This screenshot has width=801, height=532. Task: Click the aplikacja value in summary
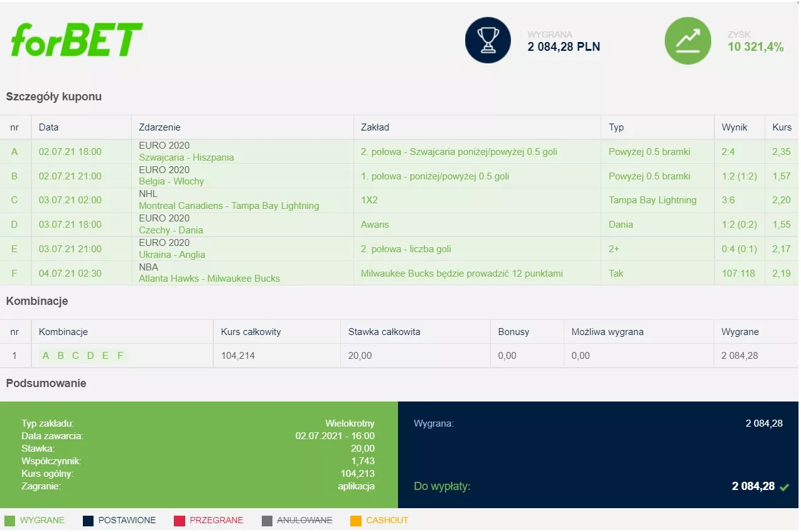357,486
